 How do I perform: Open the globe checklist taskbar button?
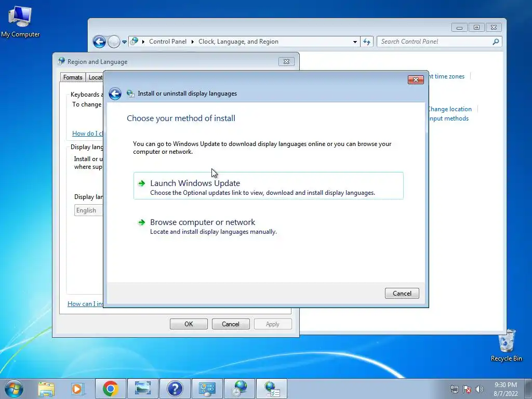272,389
